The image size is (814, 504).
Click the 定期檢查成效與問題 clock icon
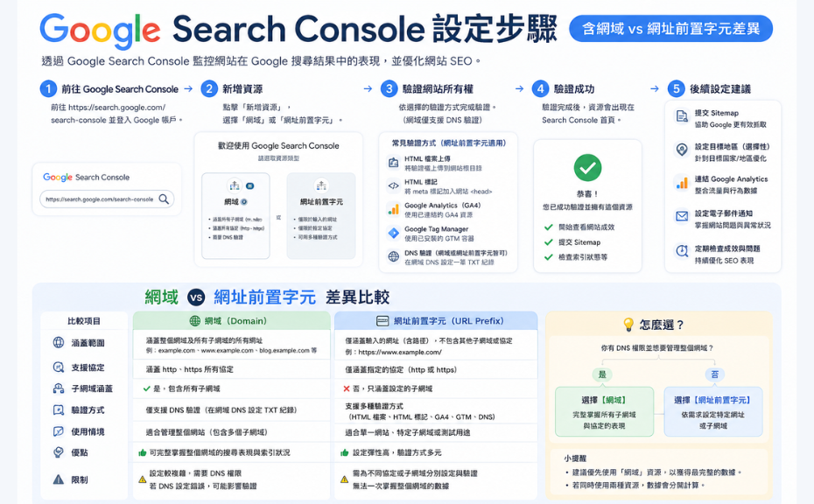point(682,251)
